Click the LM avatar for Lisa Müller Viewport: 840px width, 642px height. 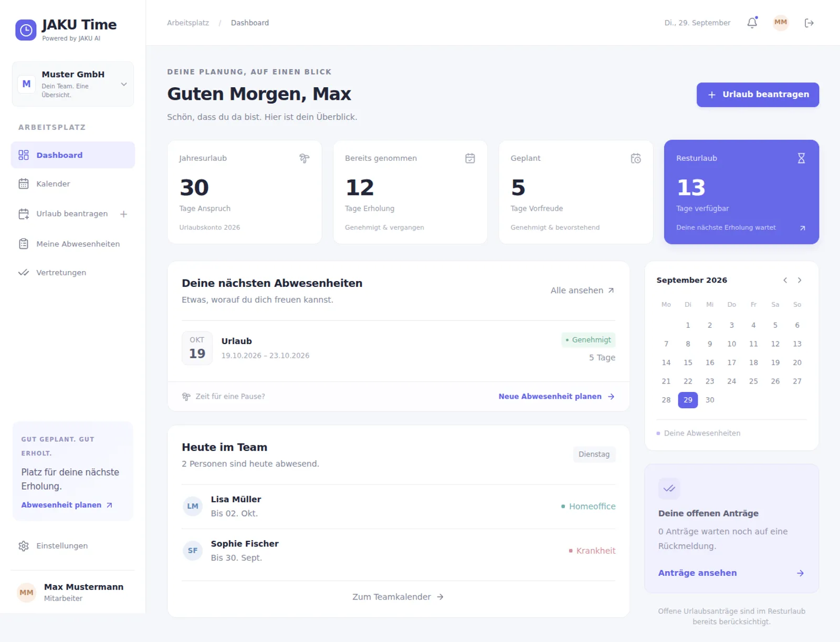193,506
